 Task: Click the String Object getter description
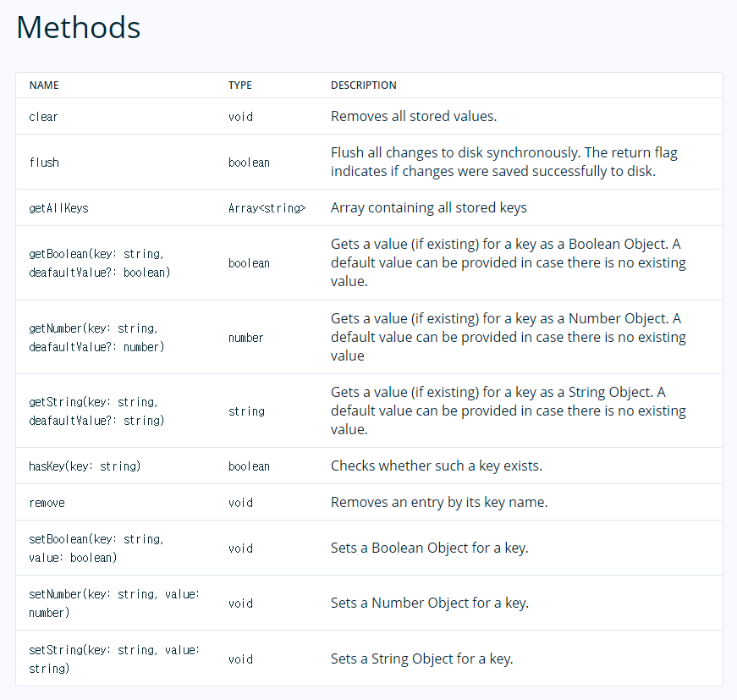tap(508, 411)
